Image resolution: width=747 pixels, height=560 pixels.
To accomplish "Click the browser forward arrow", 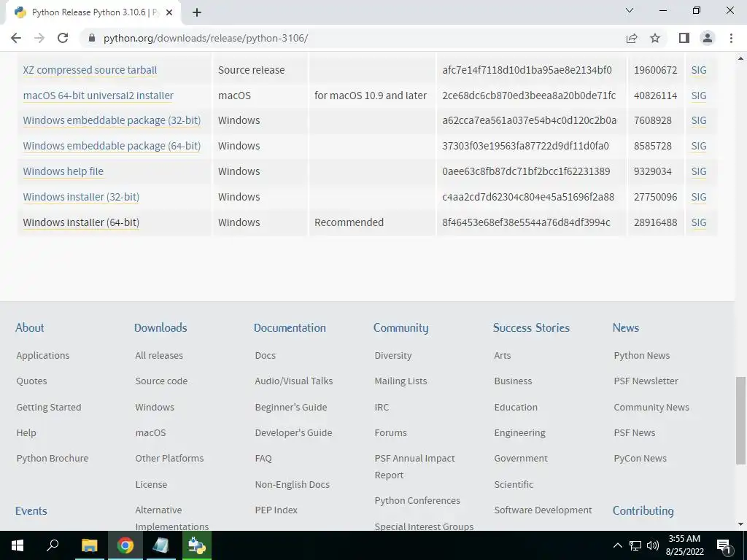I will (39, 38).
